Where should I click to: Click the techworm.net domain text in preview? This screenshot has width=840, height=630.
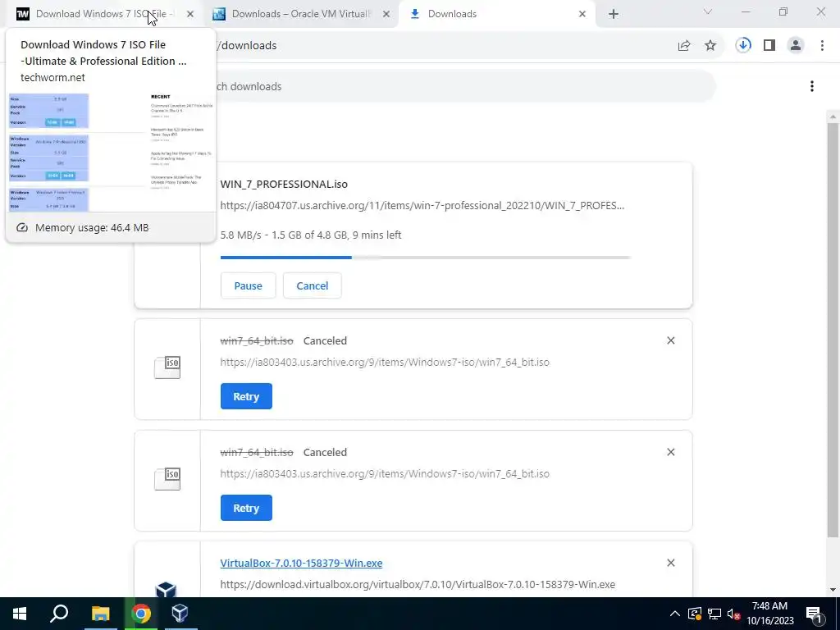pos(52,78)
